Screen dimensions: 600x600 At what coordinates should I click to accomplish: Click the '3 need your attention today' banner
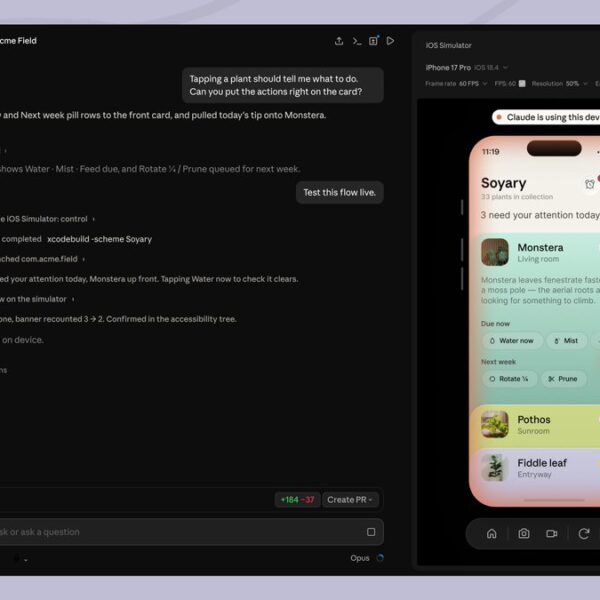540,215
